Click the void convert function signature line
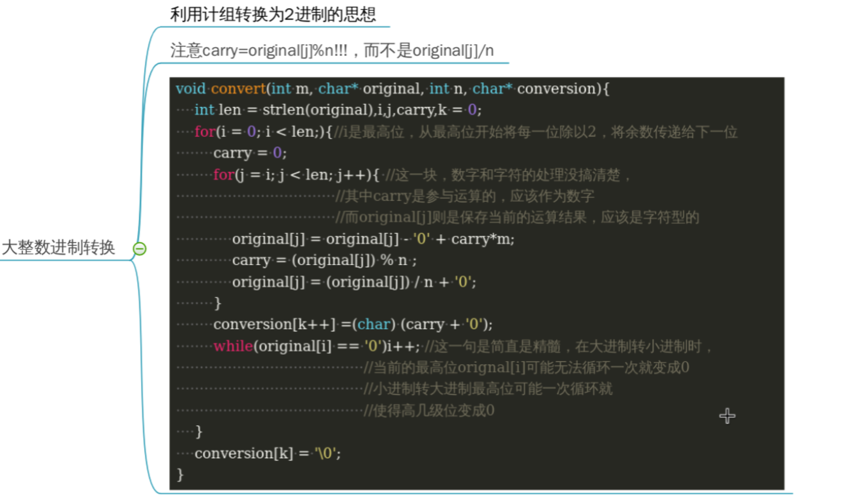868x504 pixels. [x=392, y=89]
